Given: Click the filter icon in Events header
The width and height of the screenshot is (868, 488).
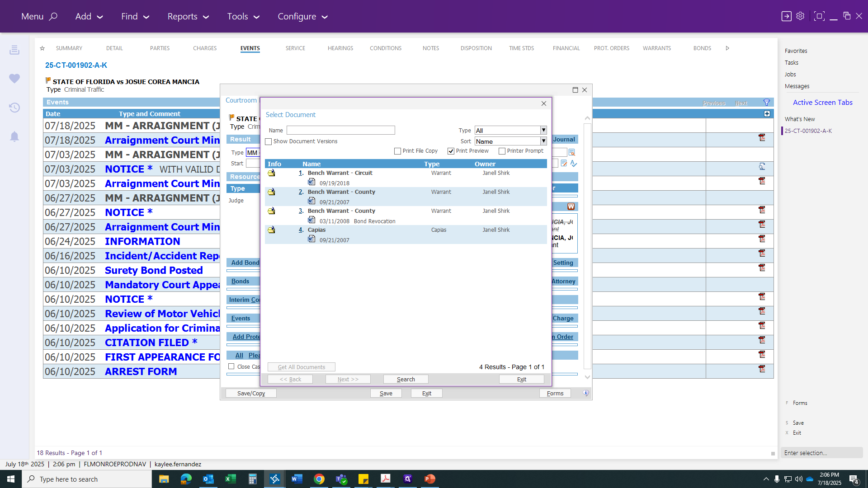Looking at the screenshot, I should pyautogui.click(x=766, y=103).
